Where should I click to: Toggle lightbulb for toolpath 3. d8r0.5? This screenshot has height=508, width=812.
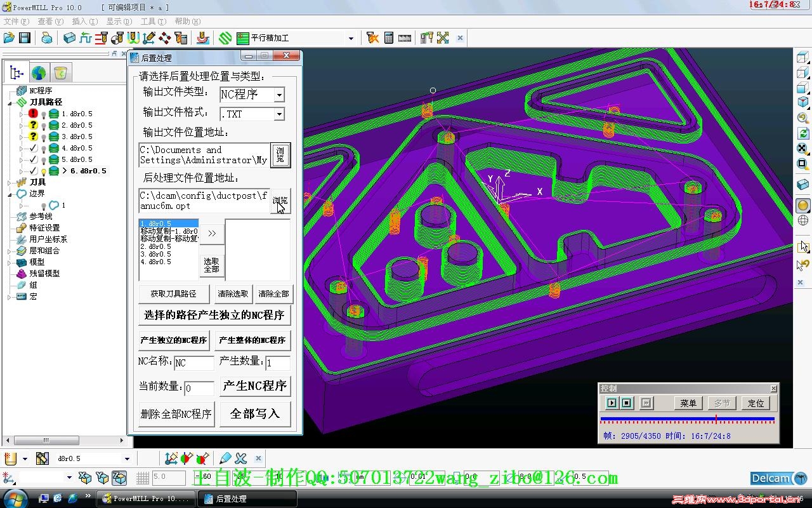pos(43,137)
